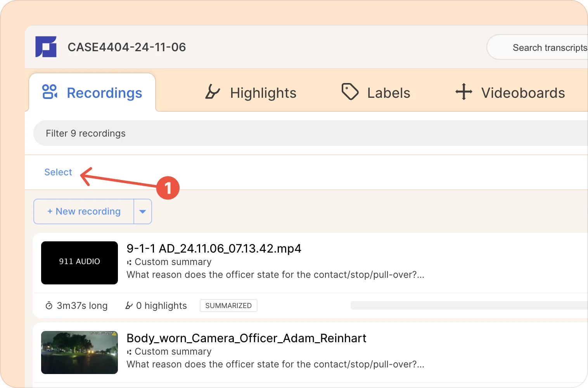Click the Recordings tab icon
588x388 pixels.
pos(50,92)
